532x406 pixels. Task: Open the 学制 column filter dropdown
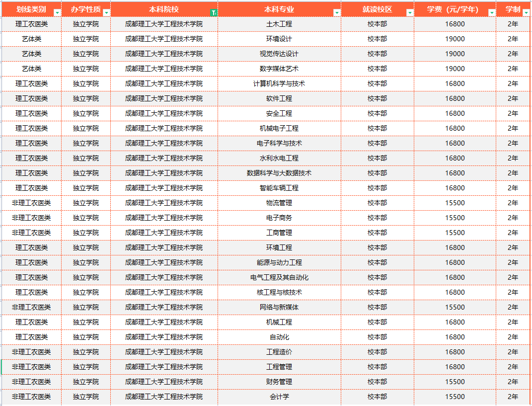(x=526, y=12)
